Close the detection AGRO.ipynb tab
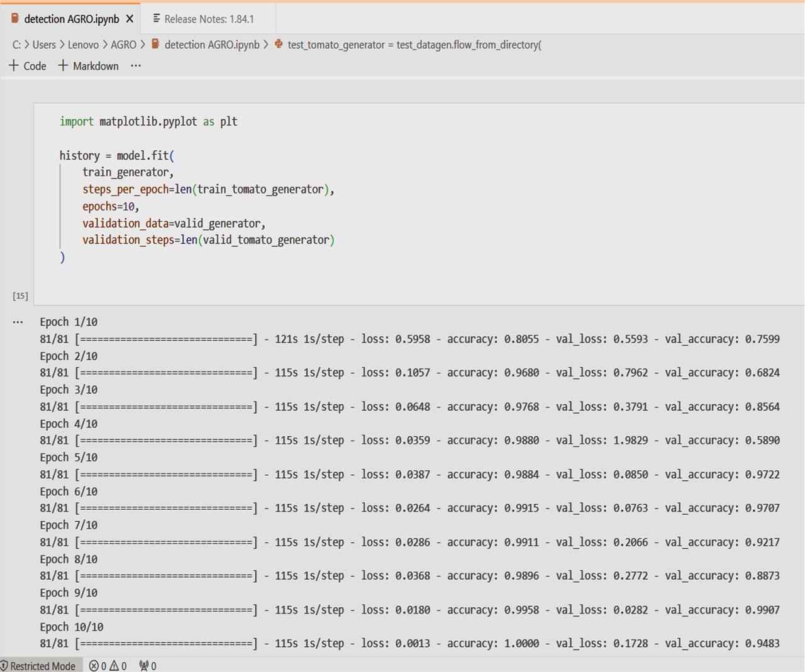 (130, 19)
